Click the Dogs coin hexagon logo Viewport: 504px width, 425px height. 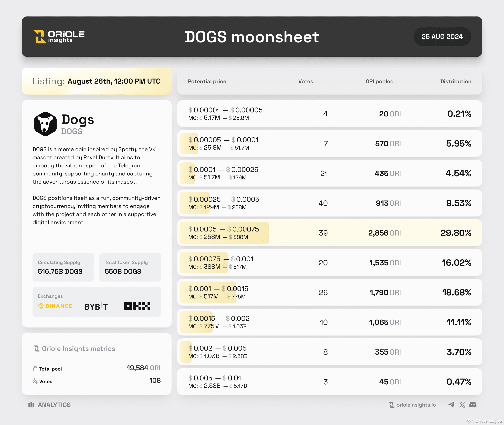pyautogui.click(x=45, y=124)
